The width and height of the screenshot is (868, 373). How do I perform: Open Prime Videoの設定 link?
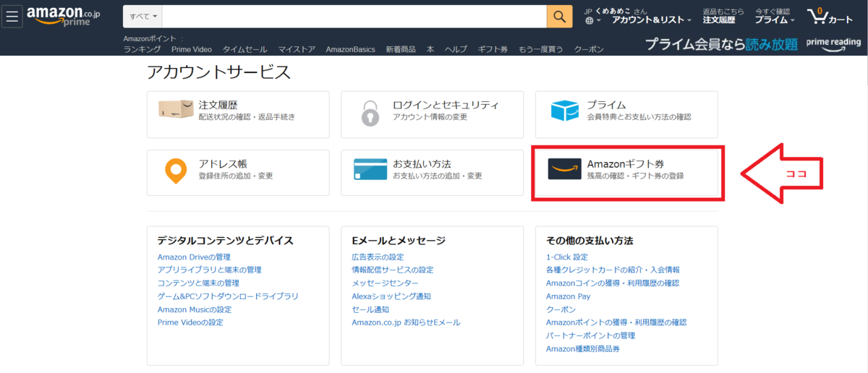point(190,322)
